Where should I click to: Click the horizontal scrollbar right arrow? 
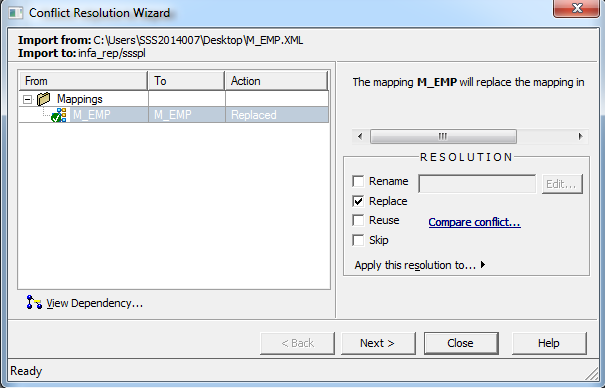pyautogui.click(x=580, y=137)
